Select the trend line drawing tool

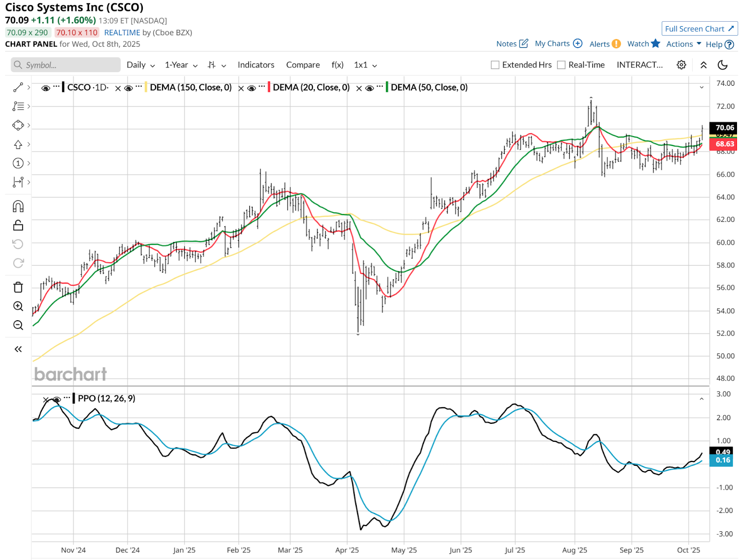tap(18, 88)
